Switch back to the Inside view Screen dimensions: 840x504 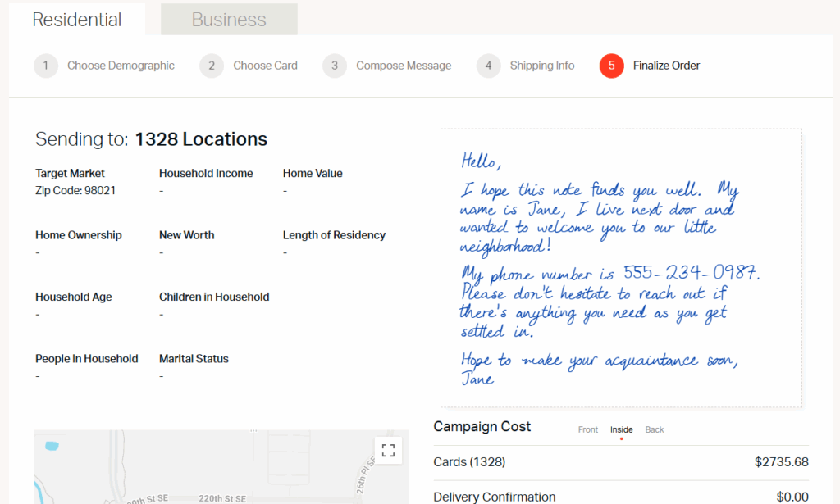coord(621,429)
